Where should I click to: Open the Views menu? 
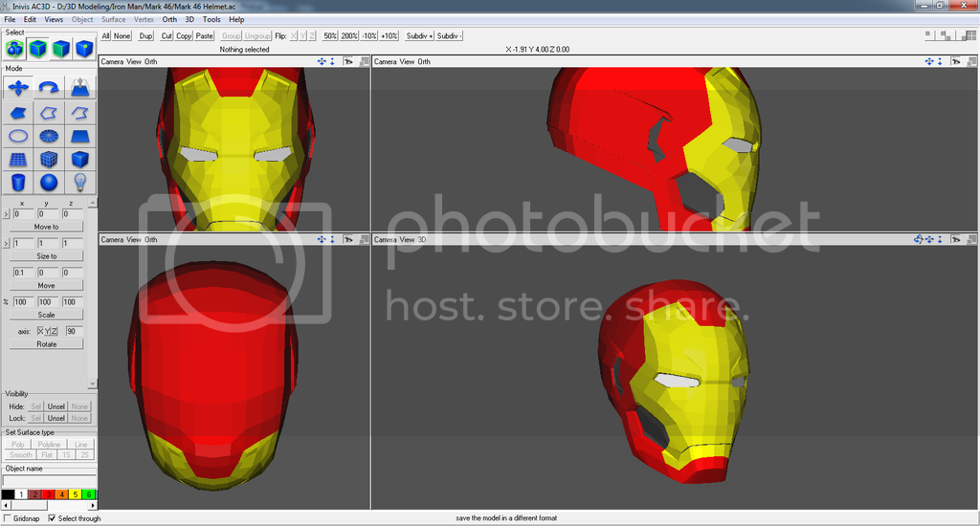(54, 19)
